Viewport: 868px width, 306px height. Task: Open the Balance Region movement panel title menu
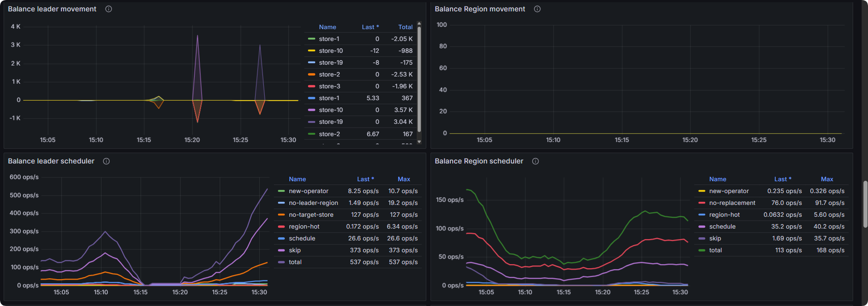point(479,9)
